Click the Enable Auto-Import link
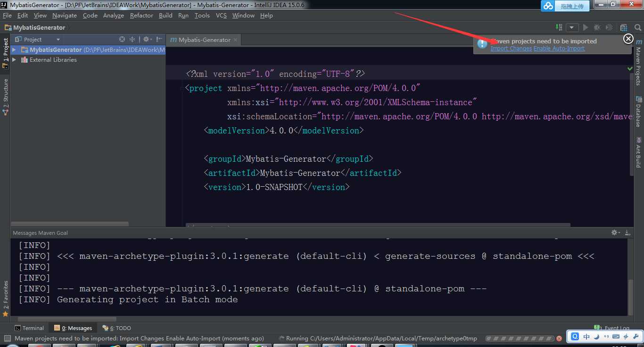 [559, 49]
